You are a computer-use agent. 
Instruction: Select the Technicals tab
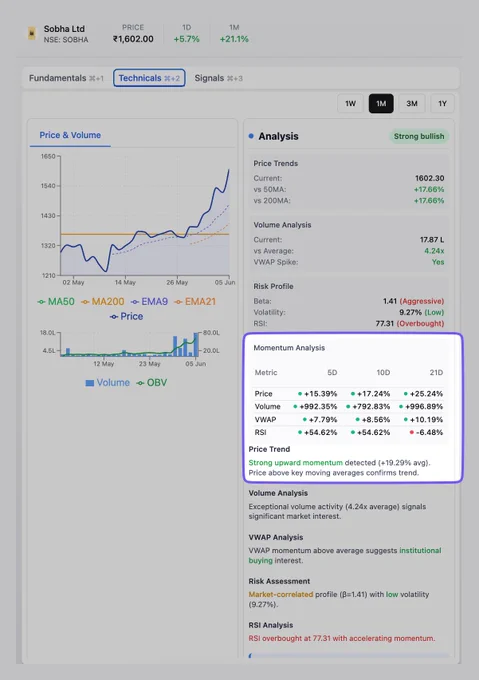[x=149, y=78]
